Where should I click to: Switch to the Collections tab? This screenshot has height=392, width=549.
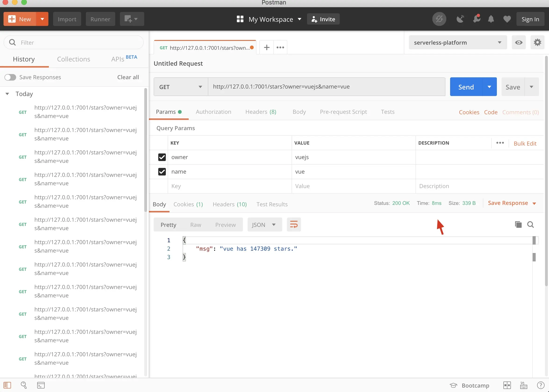click(73, 59)
